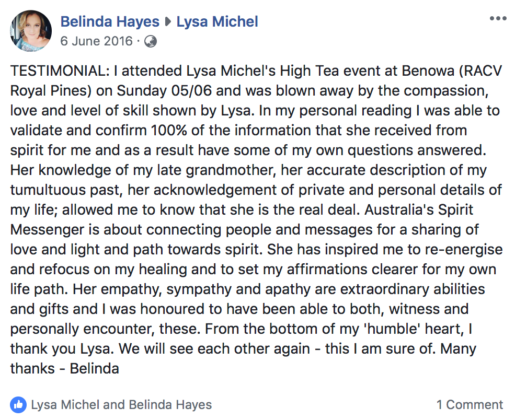515x420 pixels.
Task: Click 'Royal Pines)' in the second line
Action: tap(51, 91)
